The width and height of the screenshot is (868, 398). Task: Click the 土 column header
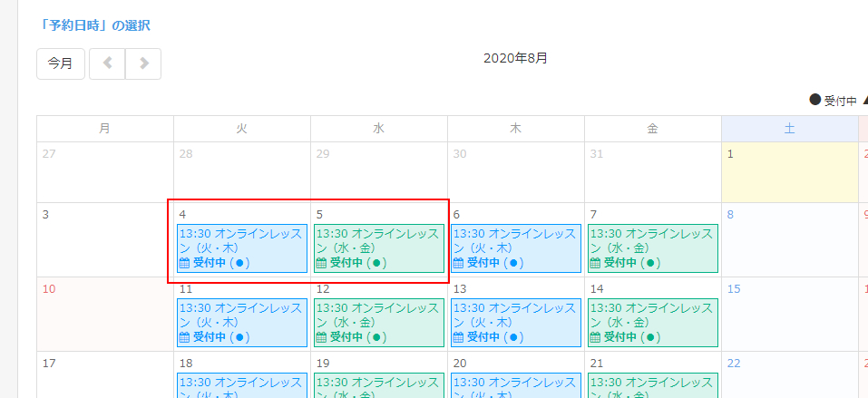click(789, 129)
